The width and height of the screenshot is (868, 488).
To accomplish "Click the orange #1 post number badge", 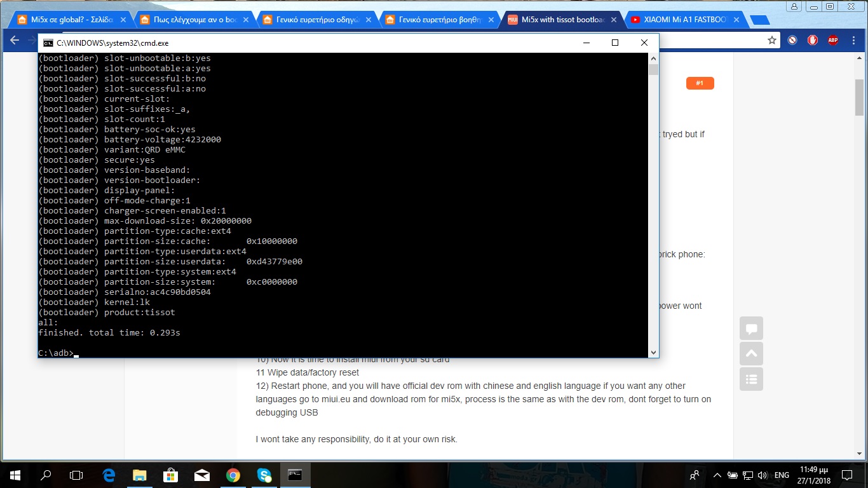I will [x=700, y=83].
